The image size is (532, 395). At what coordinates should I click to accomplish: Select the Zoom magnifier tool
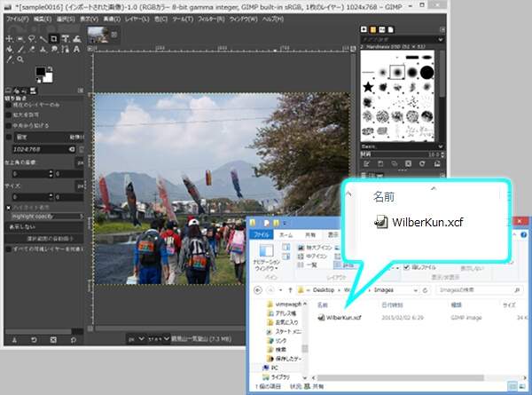coord(20,59)
